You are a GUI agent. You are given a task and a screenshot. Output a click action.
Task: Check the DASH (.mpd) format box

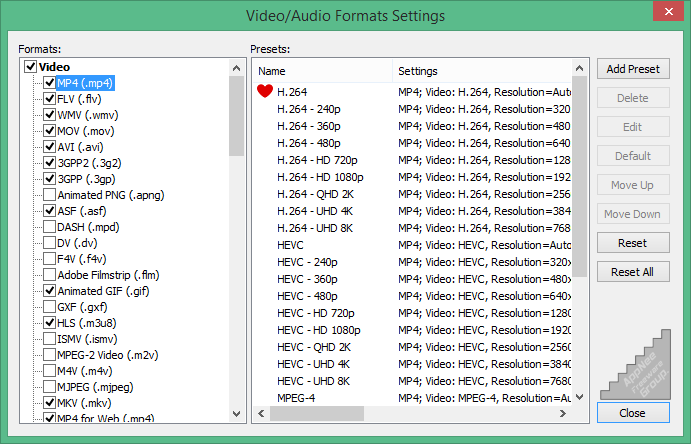(49, 227)
